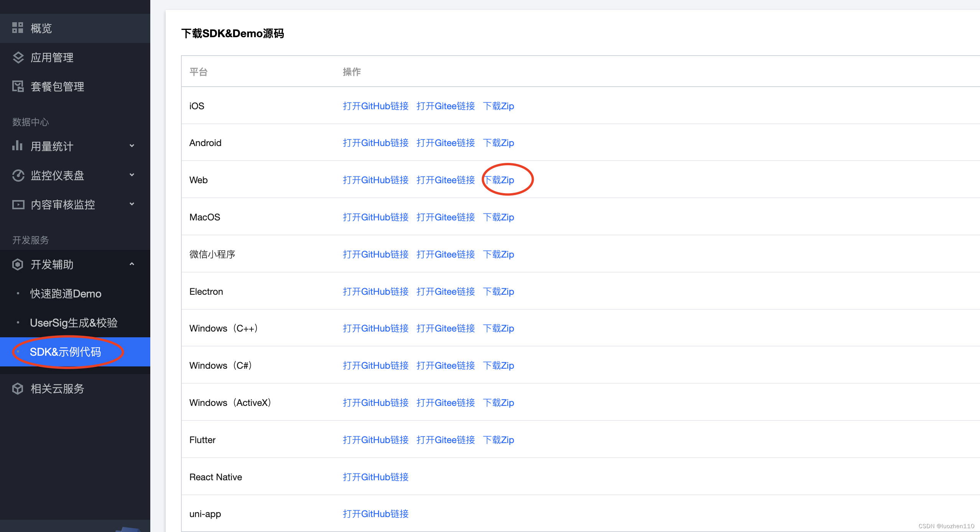
Task: Download Zip for MacOS
Action: coord(498,217)
